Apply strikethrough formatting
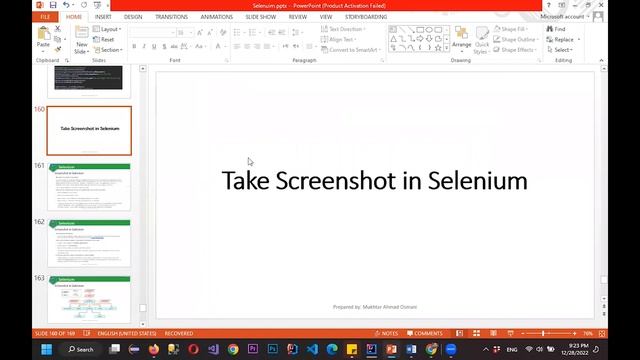Viewport: 640px width, 360px height. 174,47
